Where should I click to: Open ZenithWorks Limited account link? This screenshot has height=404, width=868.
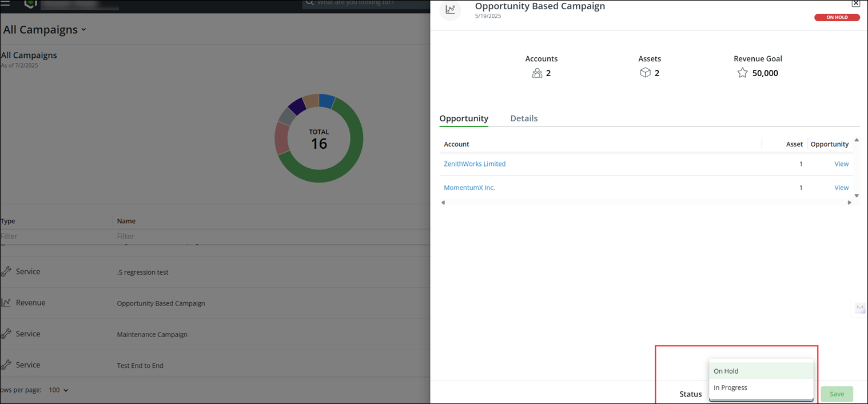coord(475,164)
